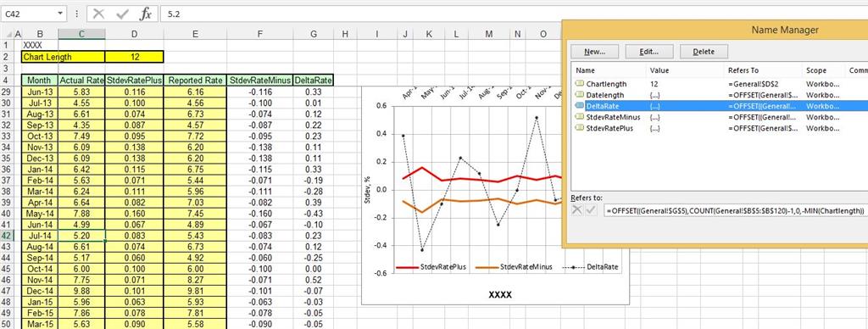This screenshot has width=868, height=329.
Task: Click the Refers to cancel X icon
Action: [578, 210]
